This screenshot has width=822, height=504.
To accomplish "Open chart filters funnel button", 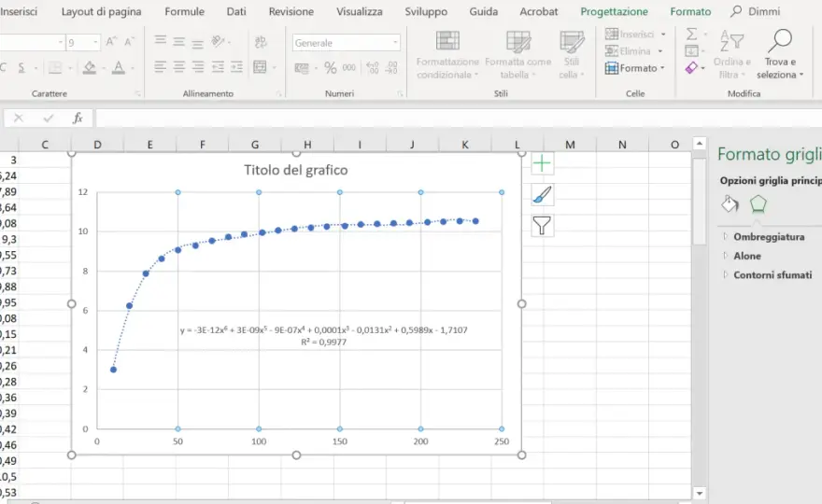I will point(542,226).
